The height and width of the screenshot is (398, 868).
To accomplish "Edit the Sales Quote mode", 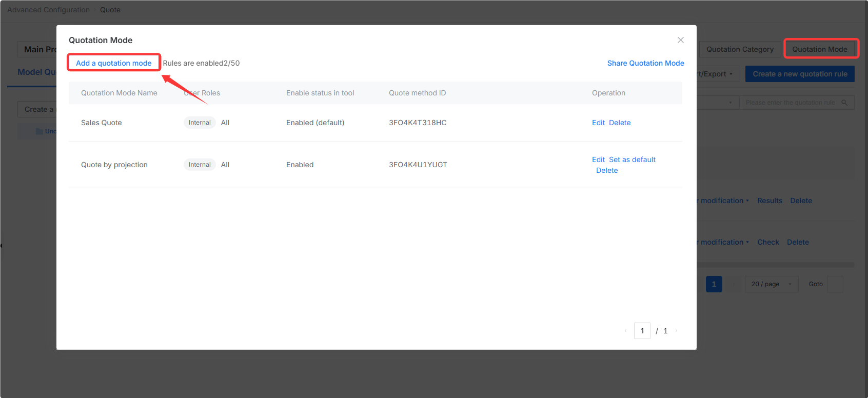I will 598,123.
